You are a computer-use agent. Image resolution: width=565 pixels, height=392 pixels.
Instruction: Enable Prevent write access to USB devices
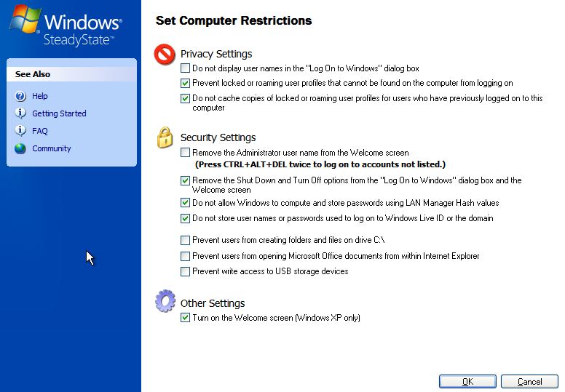click(x=185, y=271)
